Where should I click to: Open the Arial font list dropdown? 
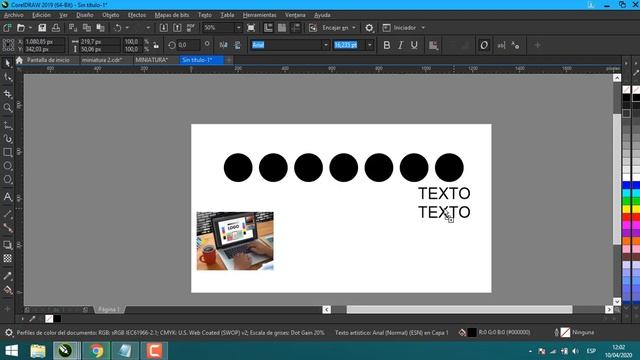[326, 45]
